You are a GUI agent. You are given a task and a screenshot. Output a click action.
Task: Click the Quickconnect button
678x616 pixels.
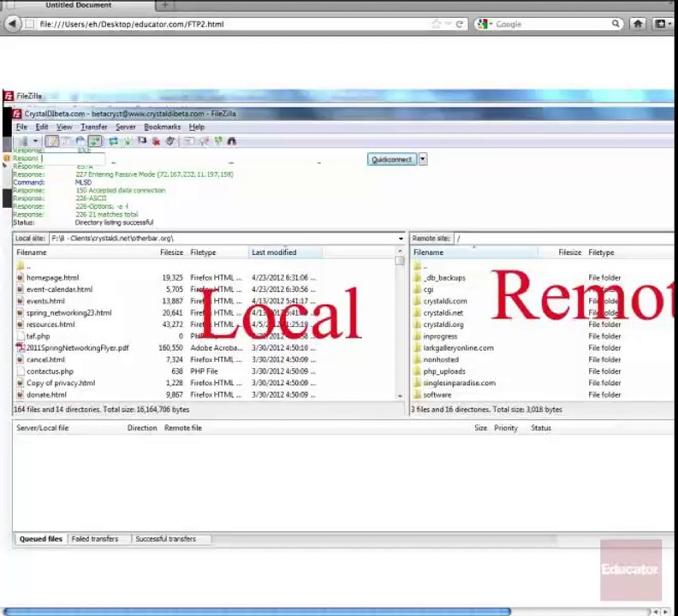(x=392, y=159)
